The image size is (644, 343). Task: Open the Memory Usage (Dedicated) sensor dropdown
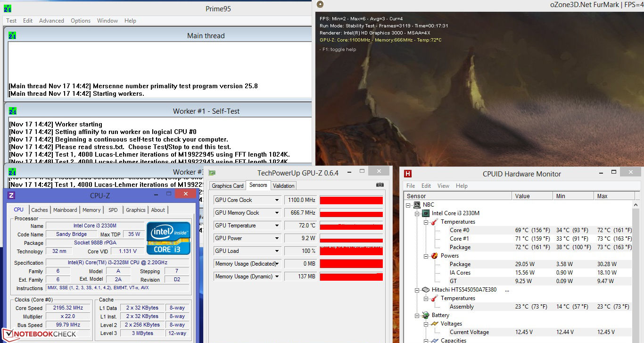[x=277, y=264]
